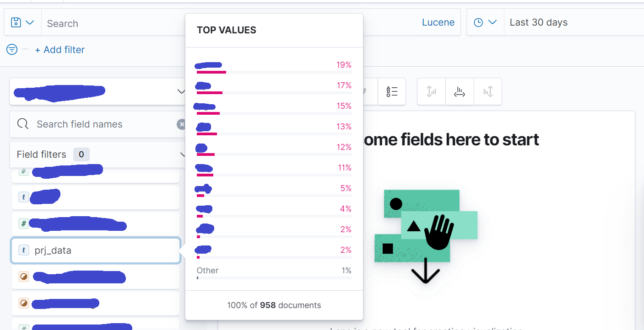Click the Add filter link

pos(60,50)
